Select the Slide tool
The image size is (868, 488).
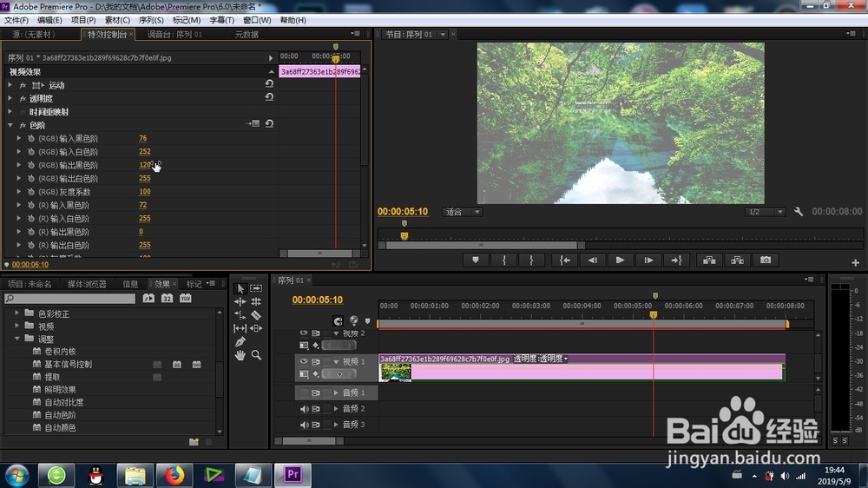click(256, 328)
